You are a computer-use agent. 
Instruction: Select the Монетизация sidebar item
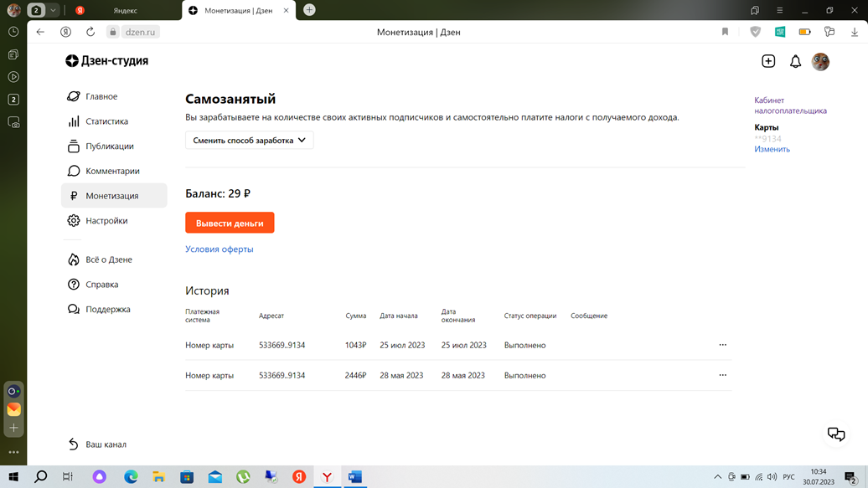(113, 196)
